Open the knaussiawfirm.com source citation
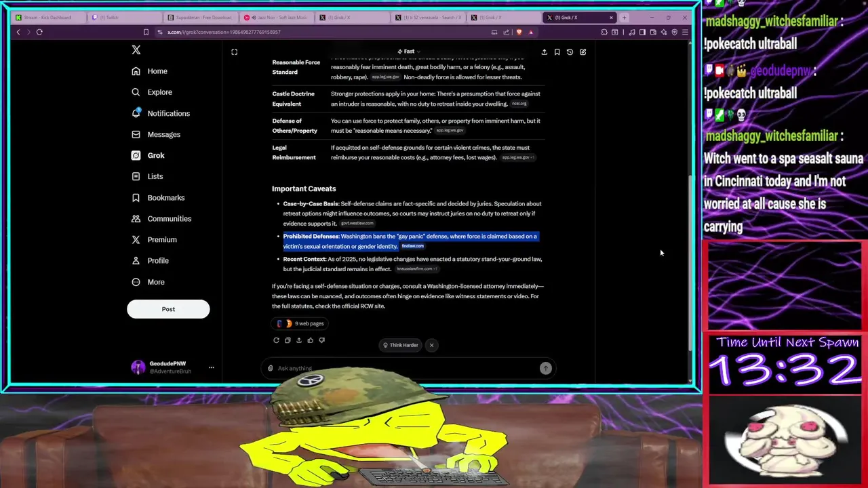Screen dimensions: 868x488 click(x=416, y=269)
